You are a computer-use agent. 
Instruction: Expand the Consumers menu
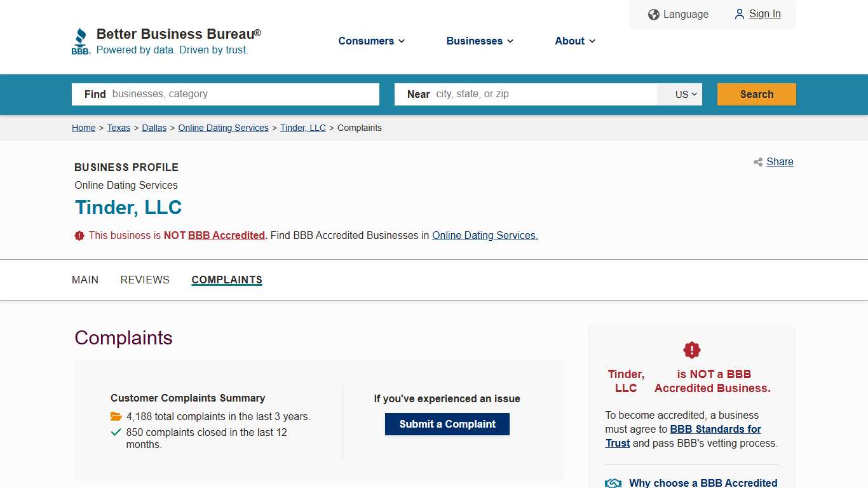click(371, 41)
